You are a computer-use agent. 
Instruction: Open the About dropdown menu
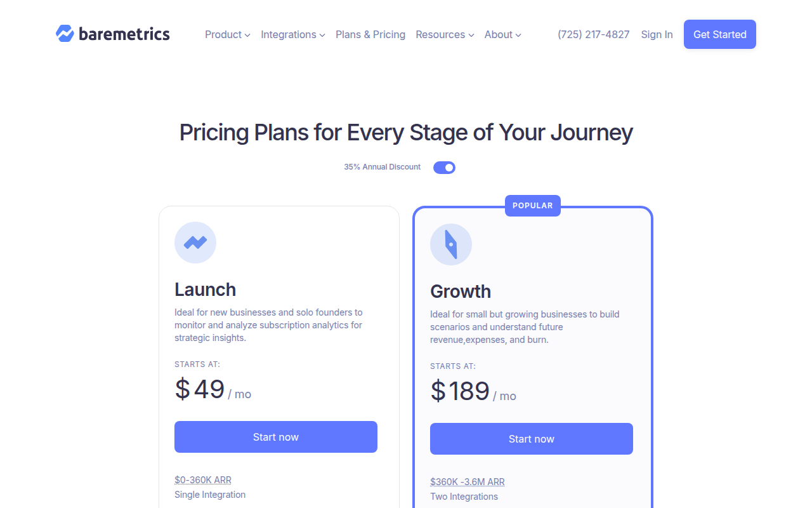click(x=502, y=35)
